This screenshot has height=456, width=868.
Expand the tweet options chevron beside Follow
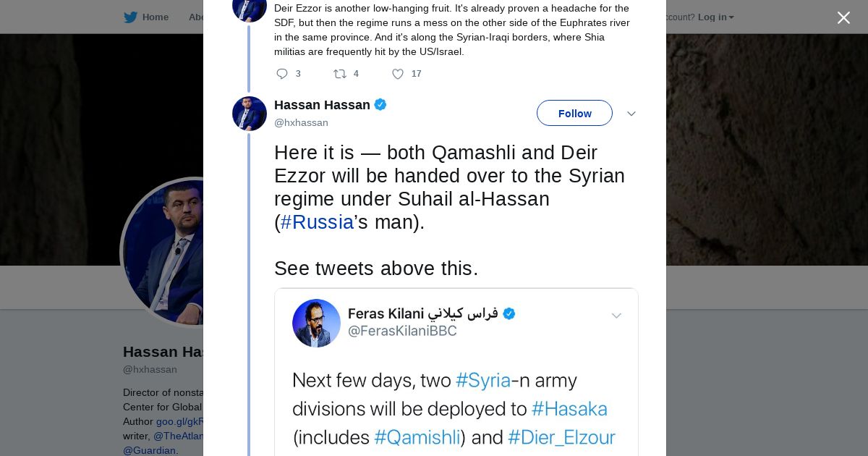(631, 114)
